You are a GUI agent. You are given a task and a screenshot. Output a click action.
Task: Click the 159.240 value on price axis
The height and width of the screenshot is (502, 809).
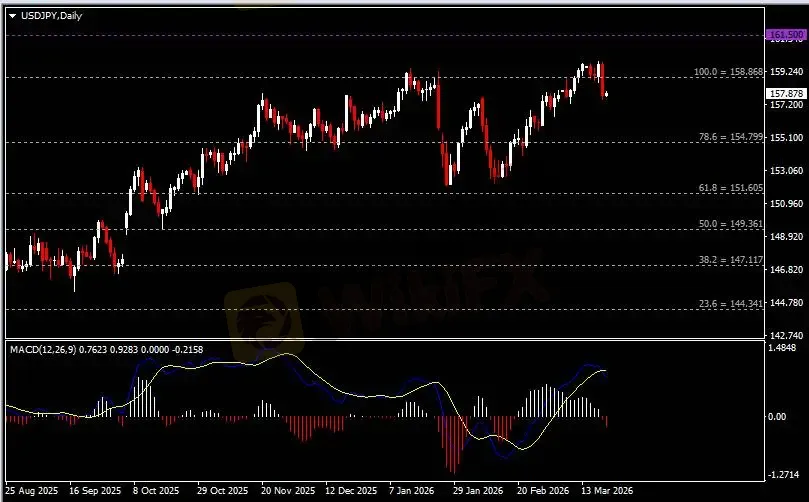pyautogui.click(x=785, y=71)
